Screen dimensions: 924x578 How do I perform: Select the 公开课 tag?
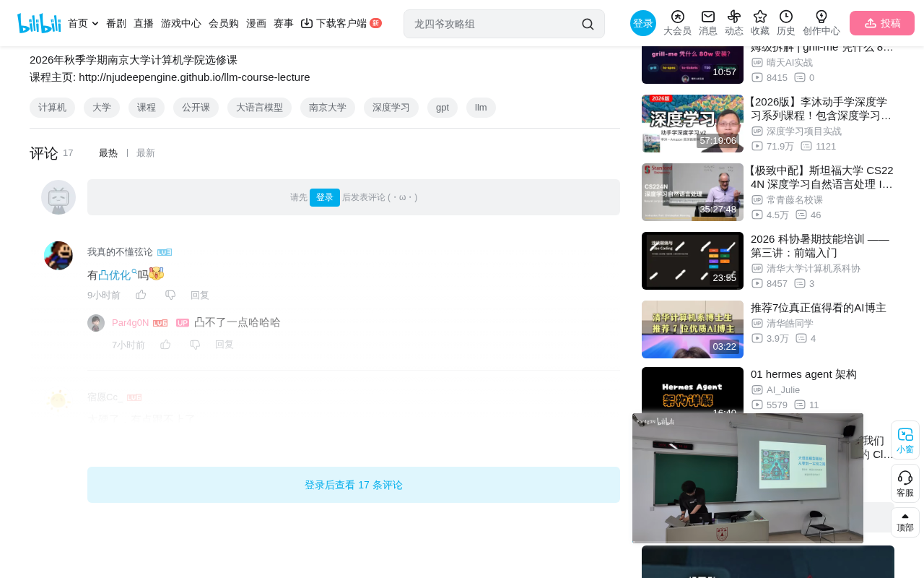(196, 108)
